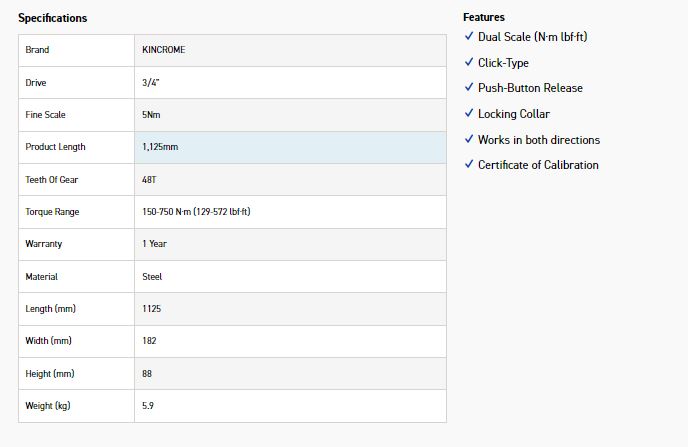The image size is (688, 447).
Task: Click the Specifications heading
Action: [52, 18]
